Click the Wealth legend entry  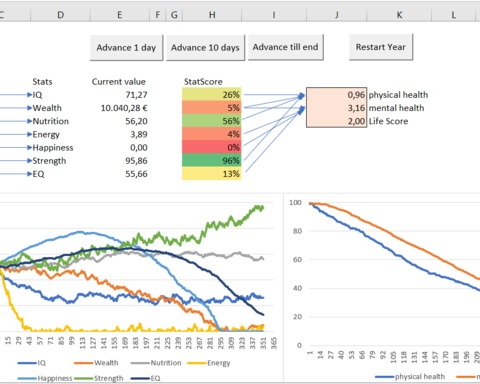coord(96,363)
